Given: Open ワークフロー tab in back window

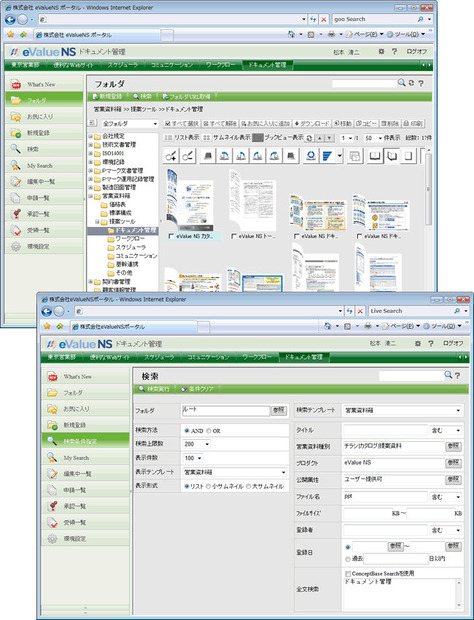Looking at the screenshot, I should click(220, 65).
